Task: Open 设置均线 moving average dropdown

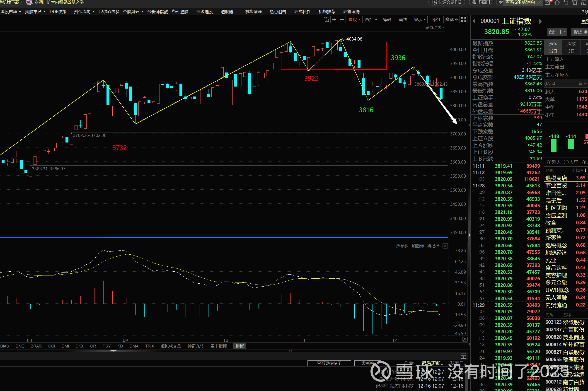Action: (x=435, y=28)
